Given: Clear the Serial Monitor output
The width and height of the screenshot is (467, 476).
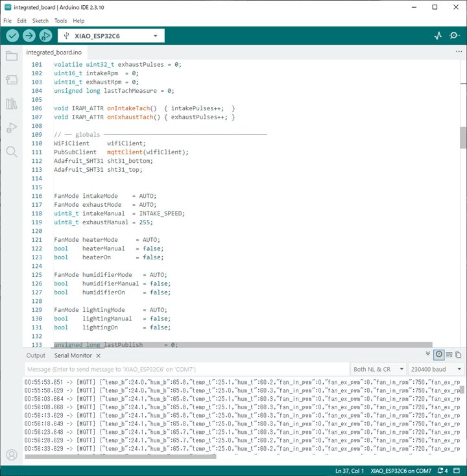Looking at the screenshot, I should (x=449, y=355).
